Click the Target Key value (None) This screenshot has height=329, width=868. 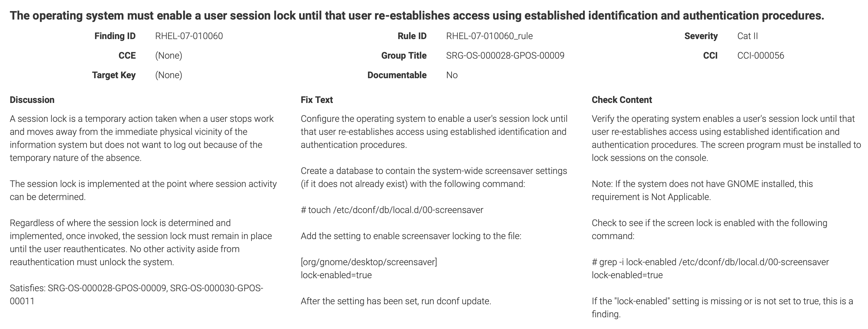(x=169, y=75)
